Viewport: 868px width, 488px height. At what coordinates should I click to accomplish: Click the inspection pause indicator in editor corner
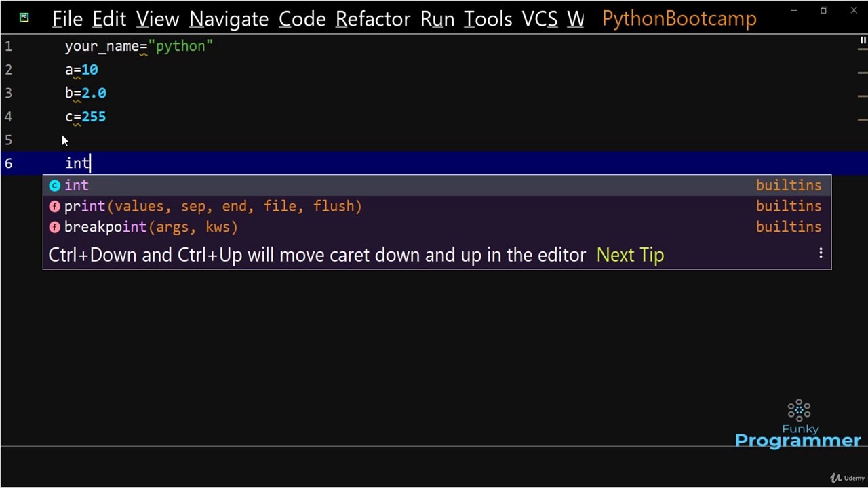863,41
